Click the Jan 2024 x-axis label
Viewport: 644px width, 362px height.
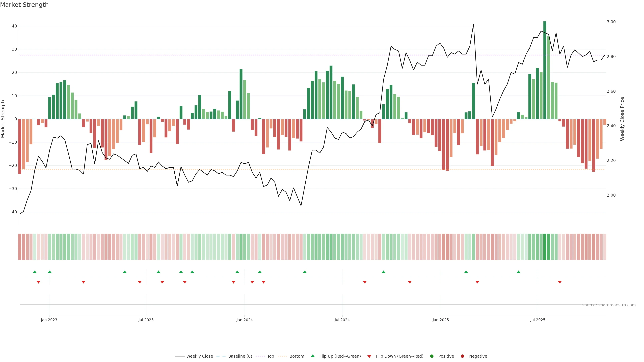pos(245,320)
